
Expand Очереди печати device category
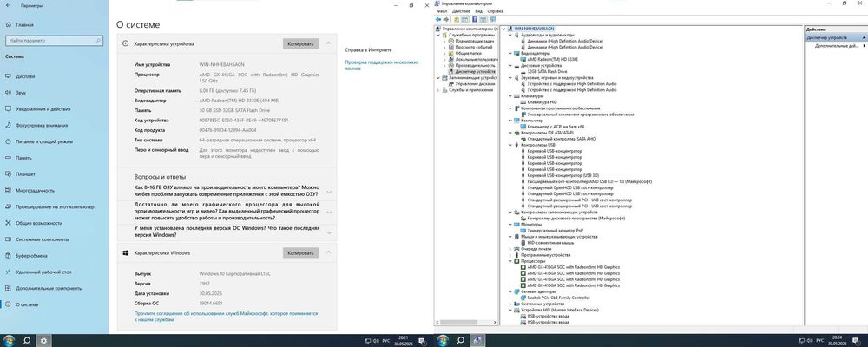coord(510,249)
